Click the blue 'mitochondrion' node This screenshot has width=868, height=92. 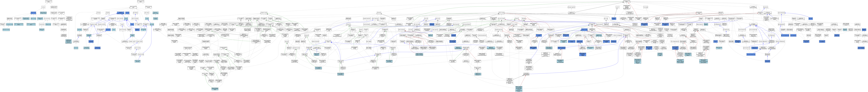point(108,30)
